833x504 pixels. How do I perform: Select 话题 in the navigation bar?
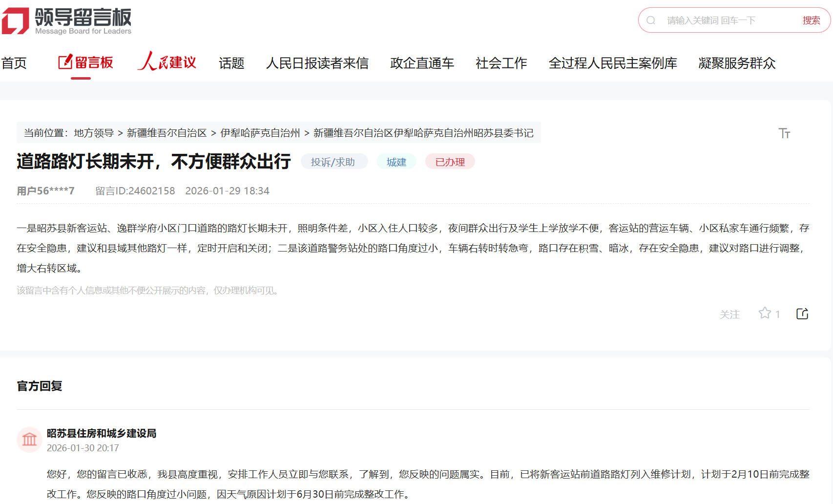tap(231, 63)
